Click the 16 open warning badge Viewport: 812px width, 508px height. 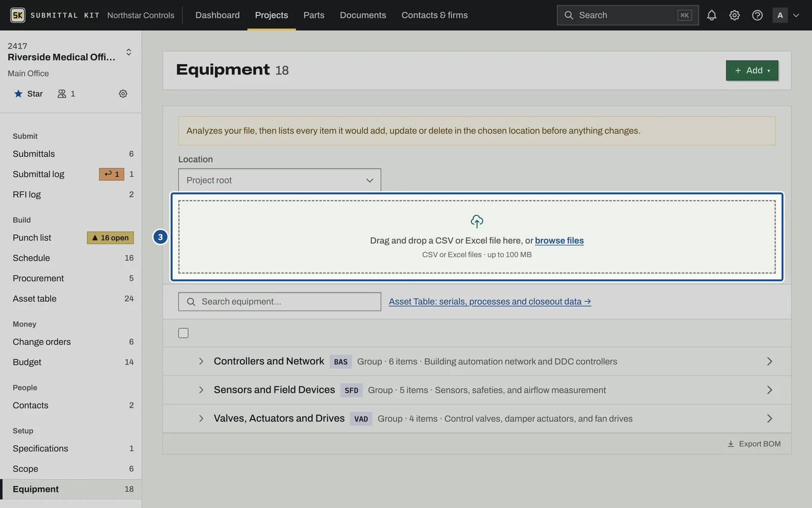(111, 238)
